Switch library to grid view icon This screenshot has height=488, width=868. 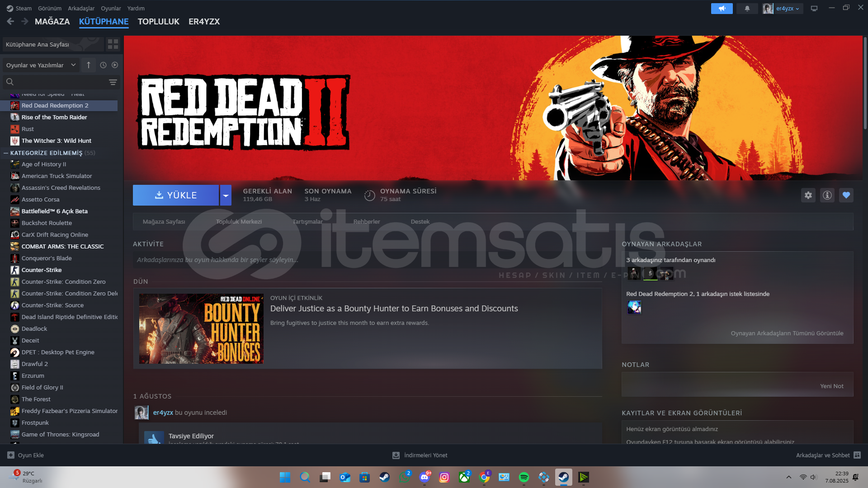coord(113,44)
